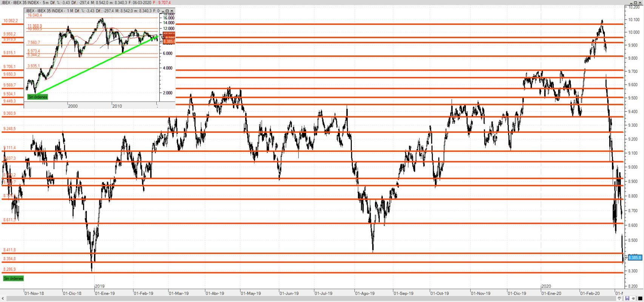The height and width of the screenshot is (302, 644).
Task: Click the 01-Abr-19 date on time axis
Action: tap(215, 293)
